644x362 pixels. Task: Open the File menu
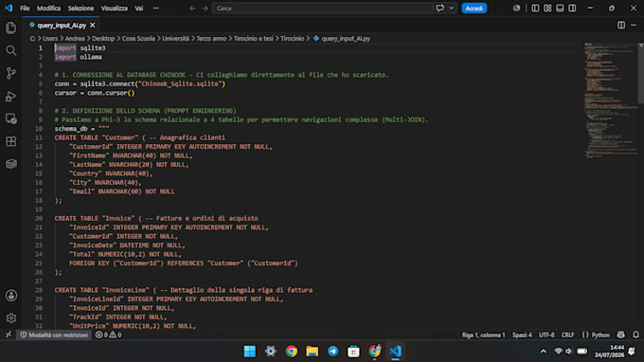coord(25,9)
